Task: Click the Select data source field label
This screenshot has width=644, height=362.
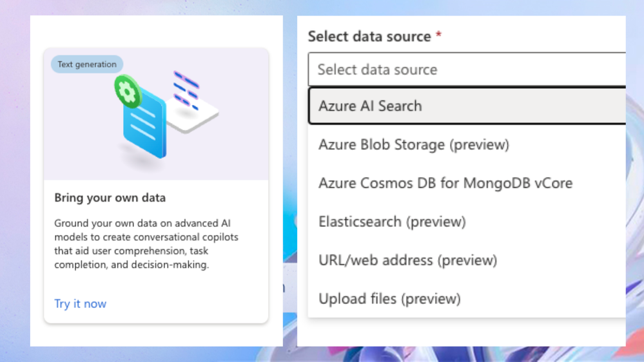Action: point(369,37)
